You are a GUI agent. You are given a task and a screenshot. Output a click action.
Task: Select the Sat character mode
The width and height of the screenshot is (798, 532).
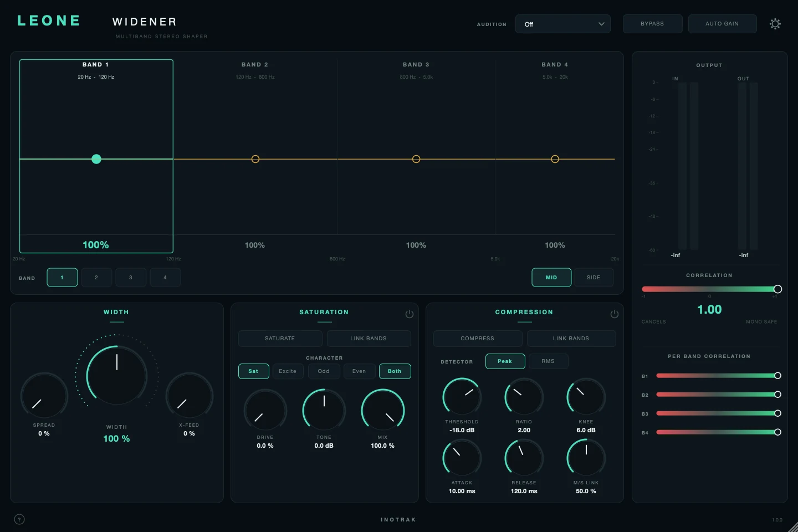[x=253, y=371]
